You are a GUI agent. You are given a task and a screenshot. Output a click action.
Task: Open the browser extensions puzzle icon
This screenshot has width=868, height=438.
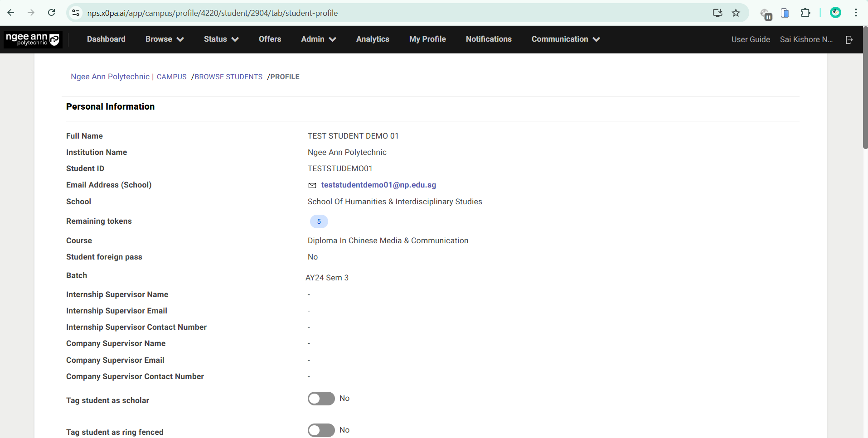click(x=805, y=13)
